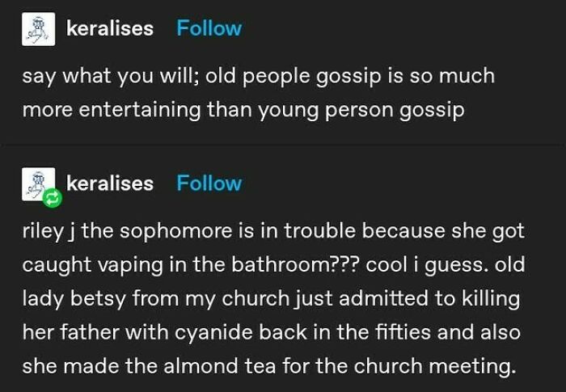Click the word "almond" in the last line
566x392 pixels.
tap(201, 366)
